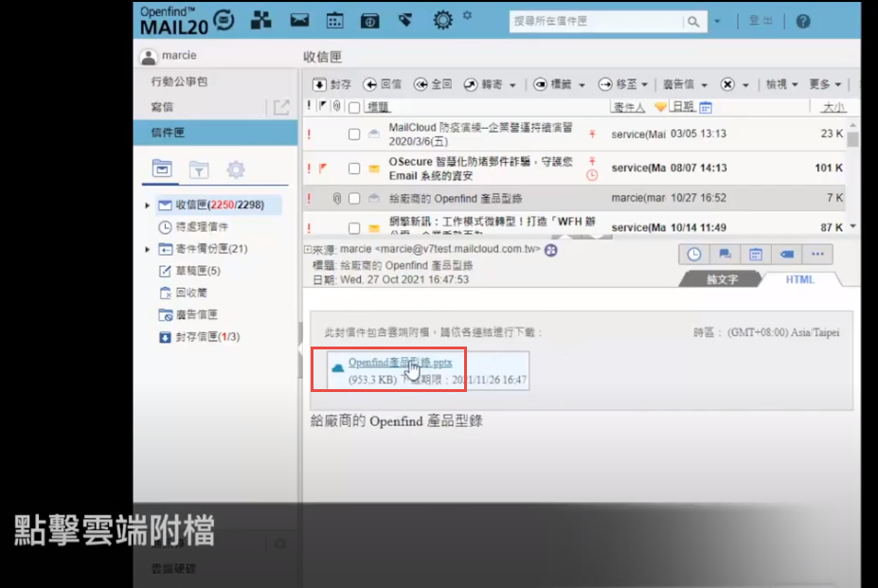Screen dimensions: 878x588
Task: Open the search options dropdown arrow
Action: (x=717, y=22)
